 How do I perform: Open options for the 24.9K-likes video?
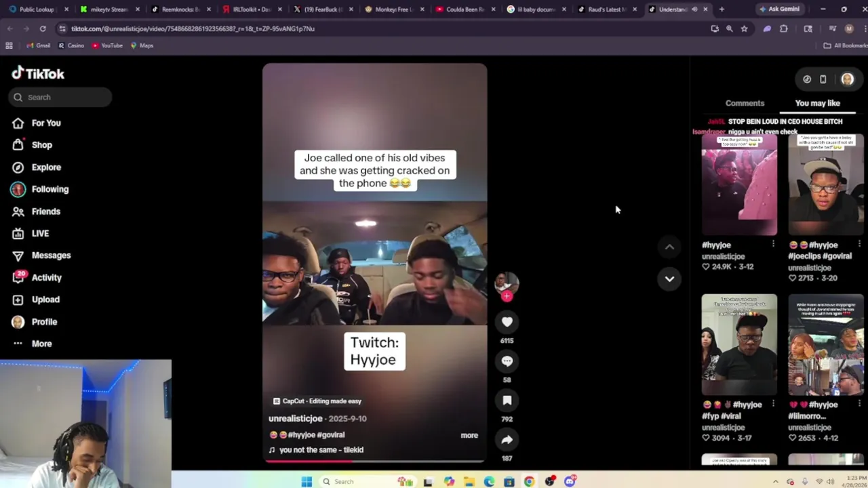pos(773,244)
